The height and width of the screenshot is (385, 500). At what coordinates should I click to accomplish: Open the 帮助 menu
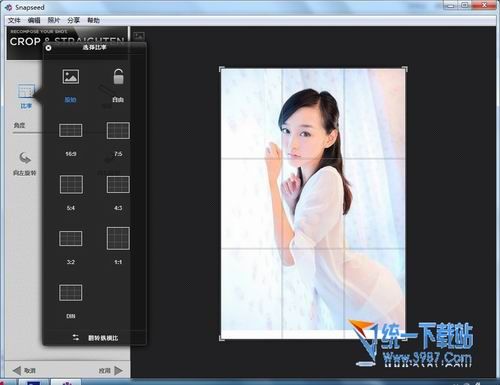(x=93, y=20)
